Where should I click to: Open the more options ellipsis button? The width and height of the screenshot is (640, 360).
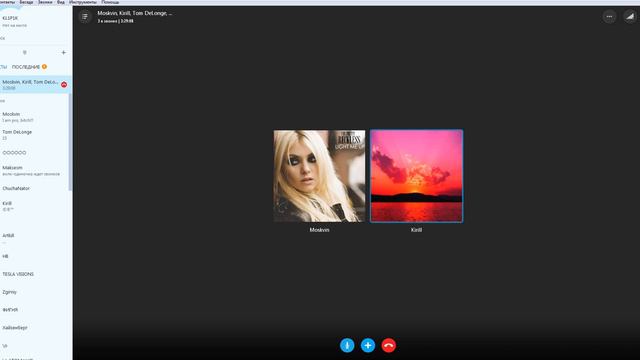click(609, 16)
